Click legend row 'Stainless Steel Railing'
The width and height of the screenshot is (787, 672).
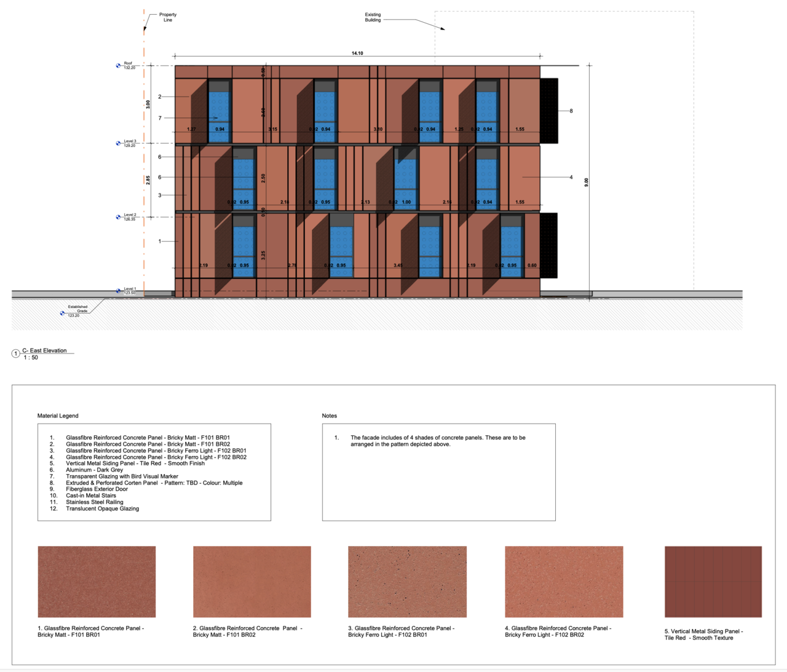[87, 502]
